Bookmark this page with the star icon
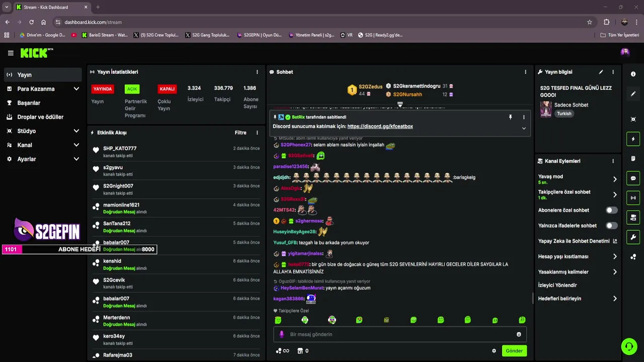This screenshot has height=362, width=644. point(590,22)
